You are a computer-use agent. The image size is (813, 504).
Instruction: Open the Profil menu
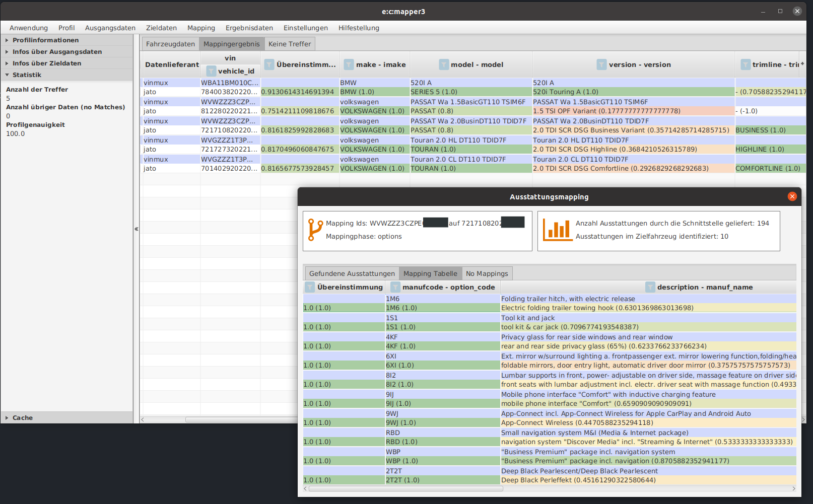tap(66, 28)
